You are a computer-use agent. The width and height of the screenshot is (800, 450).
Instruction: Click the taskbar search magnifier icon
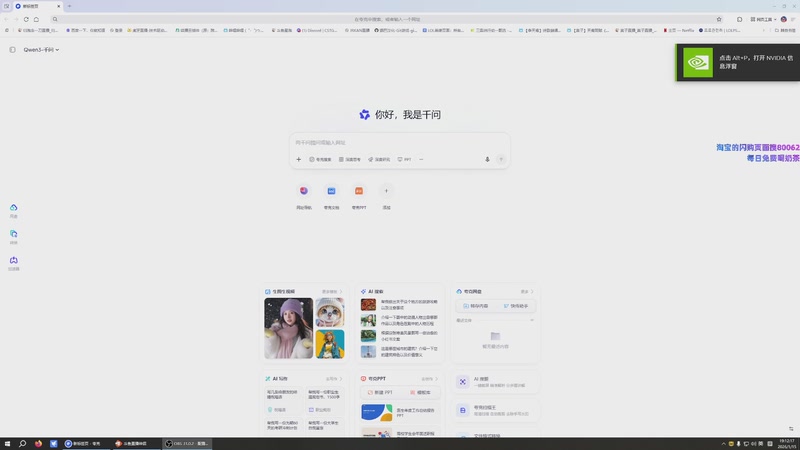22,443
